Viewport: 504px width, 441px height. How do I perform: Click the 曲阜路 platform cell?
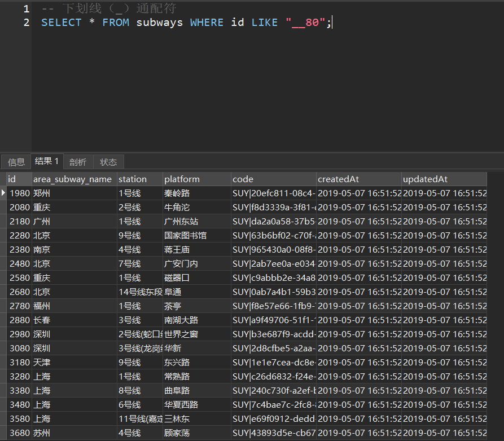(x=197, y=391)
